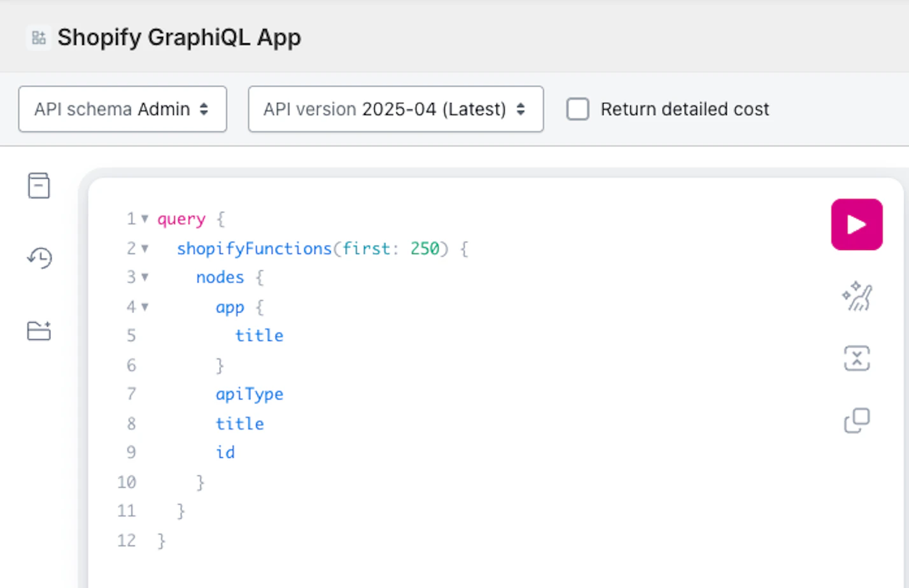Click the Shopify GraphiQL App title
Viewport: 909px width, 588px height.
[179, 38]
